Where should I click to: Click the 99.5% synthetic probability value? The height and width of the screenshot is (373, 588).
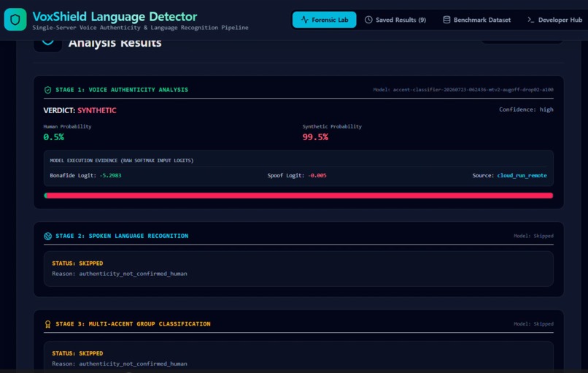point(315,137)
